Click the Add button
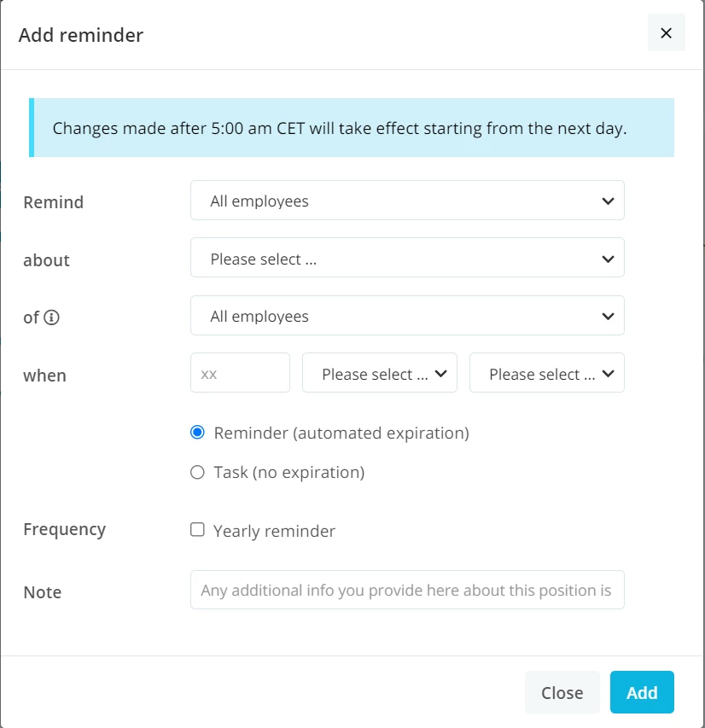The height and width of the screenshot is (728, 705). [642, 692]
